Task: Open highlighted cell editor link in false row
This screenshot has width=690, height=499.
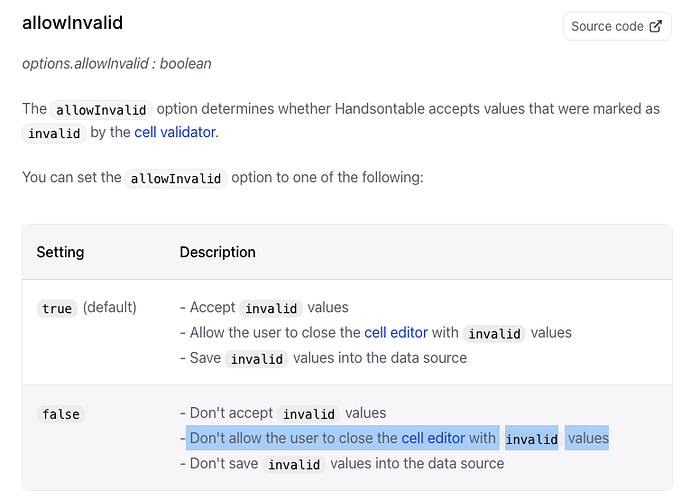Action: [433, 438]
